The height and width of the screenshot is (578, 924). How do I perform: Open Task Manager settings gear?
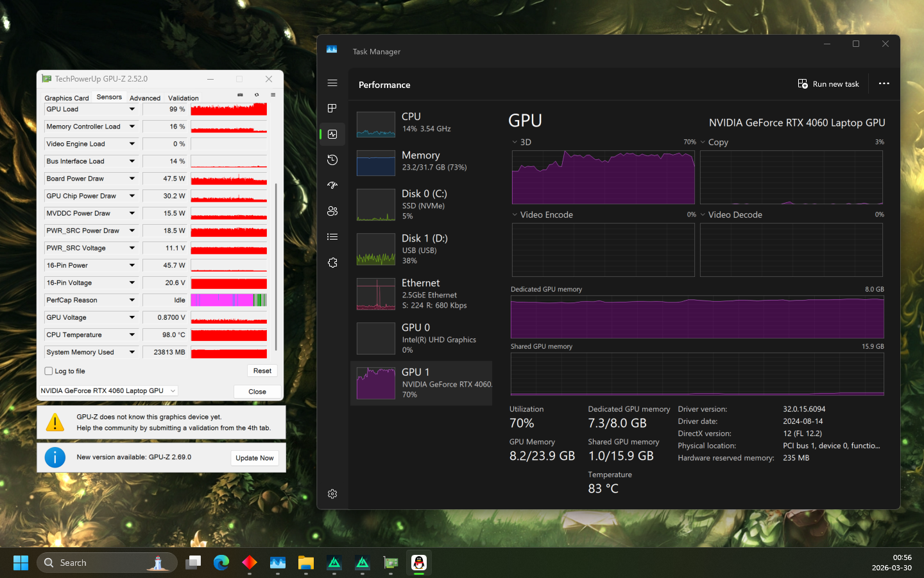point(332,494)
